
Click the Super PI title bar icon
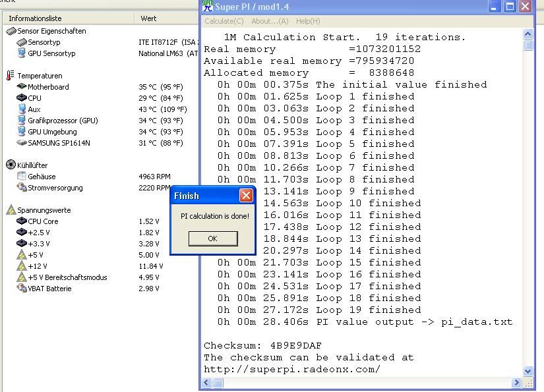pos(208,6)
